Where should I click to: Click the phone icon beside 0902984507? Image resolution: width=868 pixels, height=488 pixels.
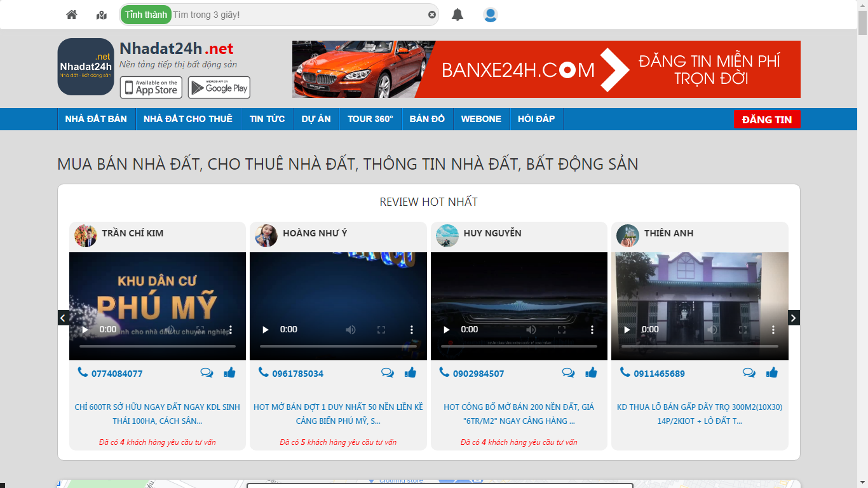[x=444, y=372]
